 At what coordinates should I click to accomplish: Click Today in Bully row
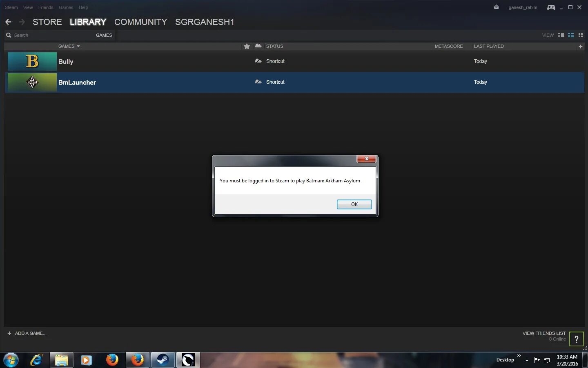coord(481,61)
